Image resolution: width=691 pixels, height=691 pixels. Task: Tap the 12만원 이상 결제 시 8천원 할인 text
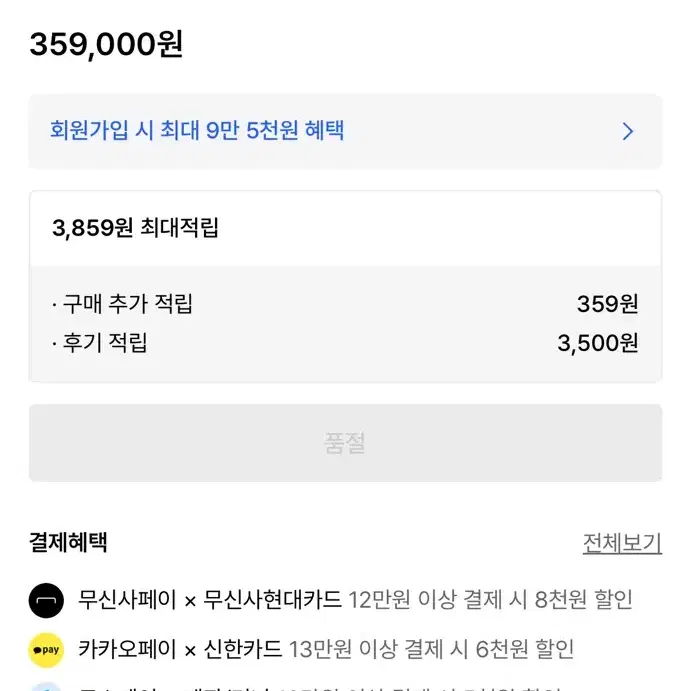[490, 600]
